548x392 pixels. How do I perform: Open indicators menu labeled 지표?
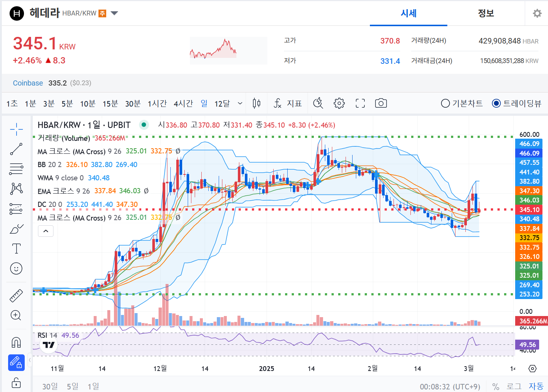tap(288, 103)
